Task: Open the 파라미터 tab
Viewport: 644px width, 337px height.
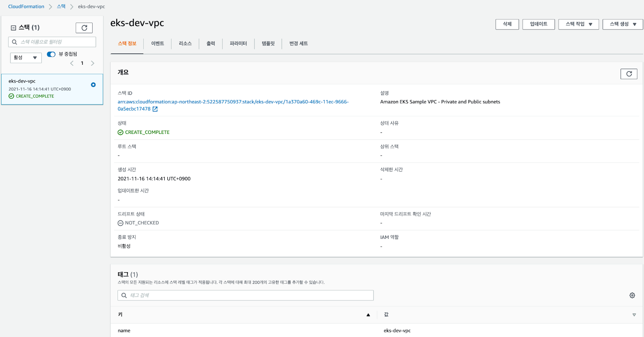Action: click(238, 43)
